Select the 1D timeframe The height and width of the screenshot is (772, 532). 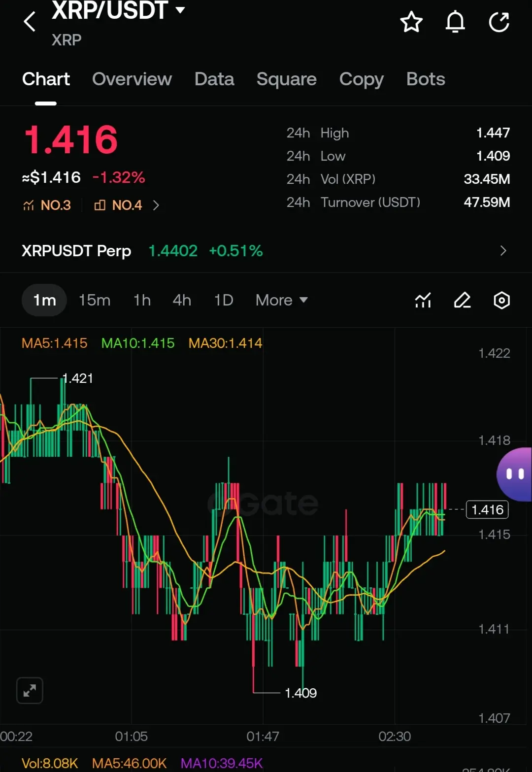tap(224, 300)
